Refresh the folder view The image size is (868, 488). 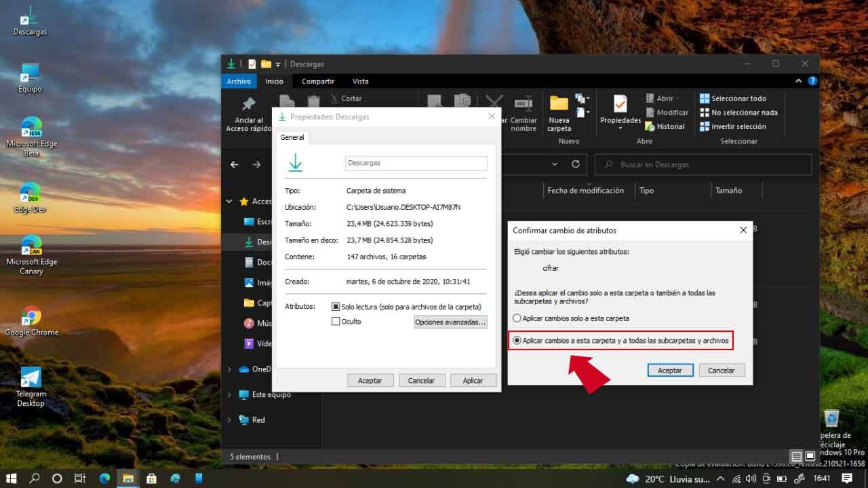[x=574, y=164]
